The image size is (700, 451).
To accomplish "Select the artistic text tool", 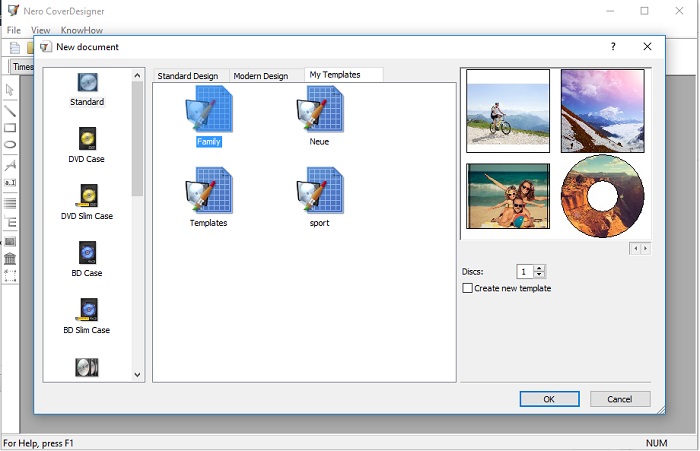I will 10,165.
